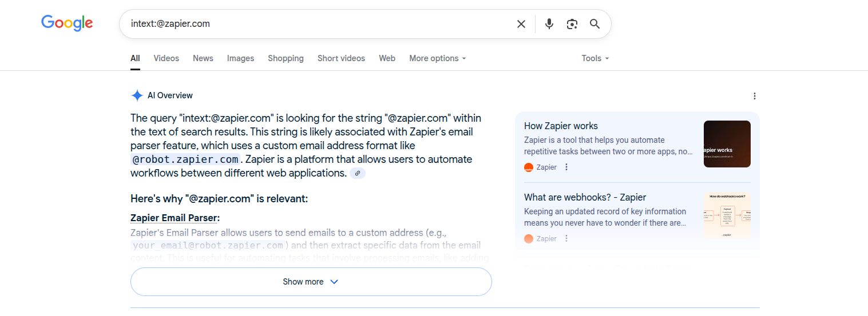Open the Web results tab
This screenshot has width=868, height=316.
[x=387, y=58]
